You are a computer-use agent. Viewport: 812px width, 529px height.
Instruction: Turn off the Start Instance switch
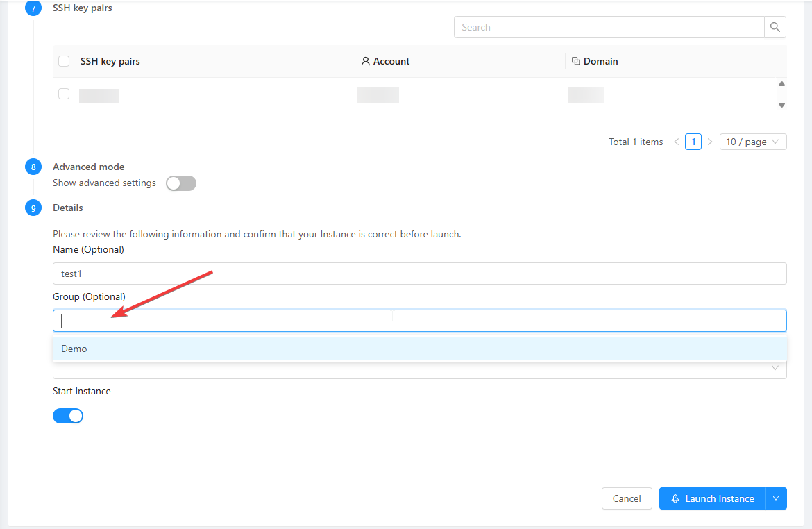tap(68, 416)
